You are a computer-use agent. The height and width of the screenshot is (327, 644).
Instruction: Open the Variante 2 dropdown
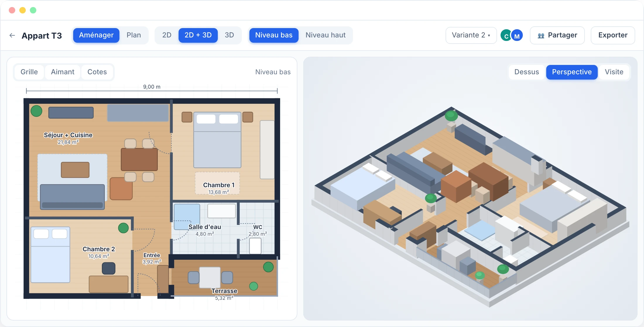471,35
